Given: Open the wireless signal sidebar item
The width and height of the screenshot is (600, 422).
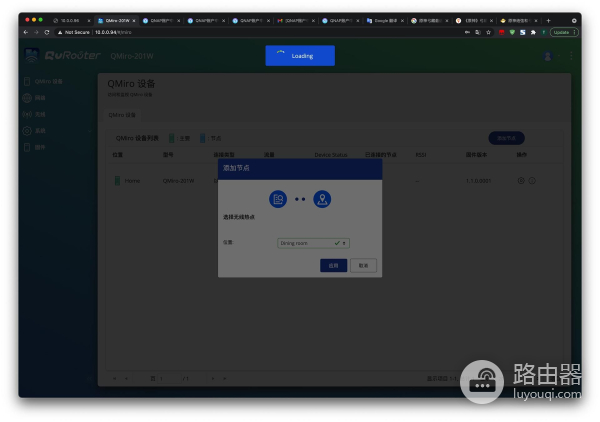Looking at the screenshot, I should pyautogui.click(x=34, y=114).
